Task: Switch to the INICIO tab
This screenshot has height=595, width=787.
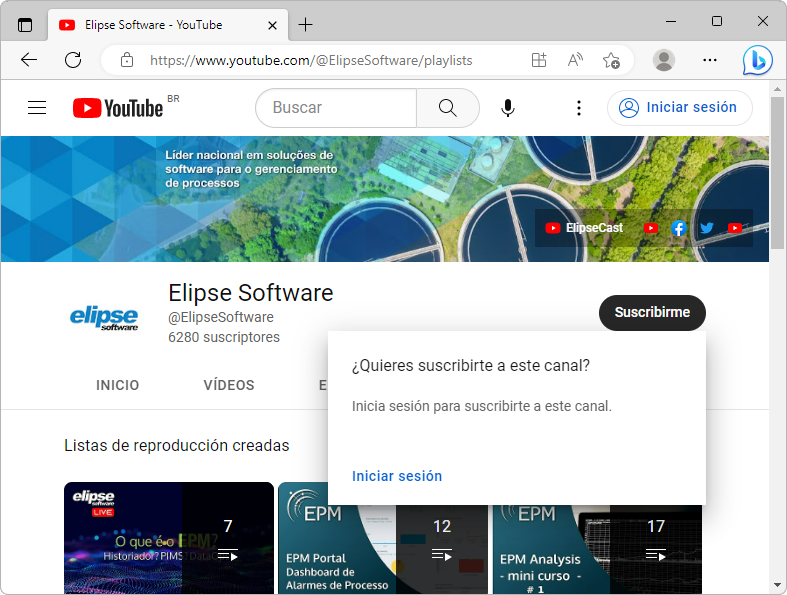Action: (x=118, y=385)
